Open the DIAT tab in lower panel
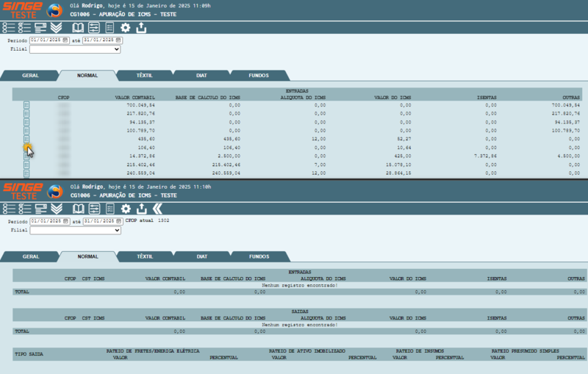This screenshot has height=374, width=588. (x=201, y=257)
